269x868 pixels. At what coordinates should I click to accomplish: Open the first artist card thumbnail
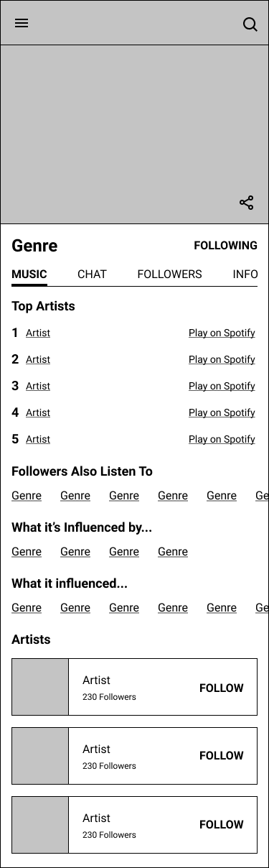(40, 687)
